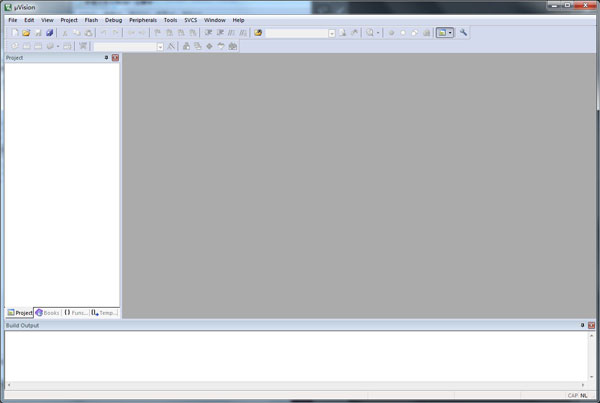The width and height of the screenshot is (600, 403).
Task: Switch to the Books tab
Action: pyautogui.click(x=47, y=313)
